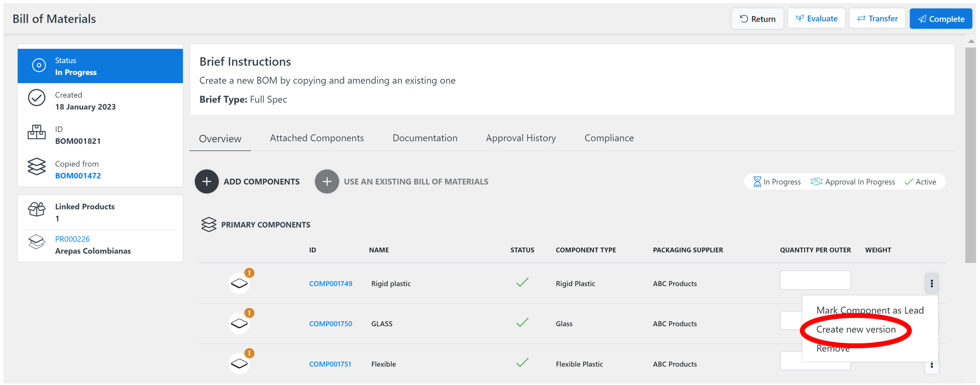Click warning badge on Flexible row
Image resolution: width=980 pixels, height=385 pixels.
(249, 353)
